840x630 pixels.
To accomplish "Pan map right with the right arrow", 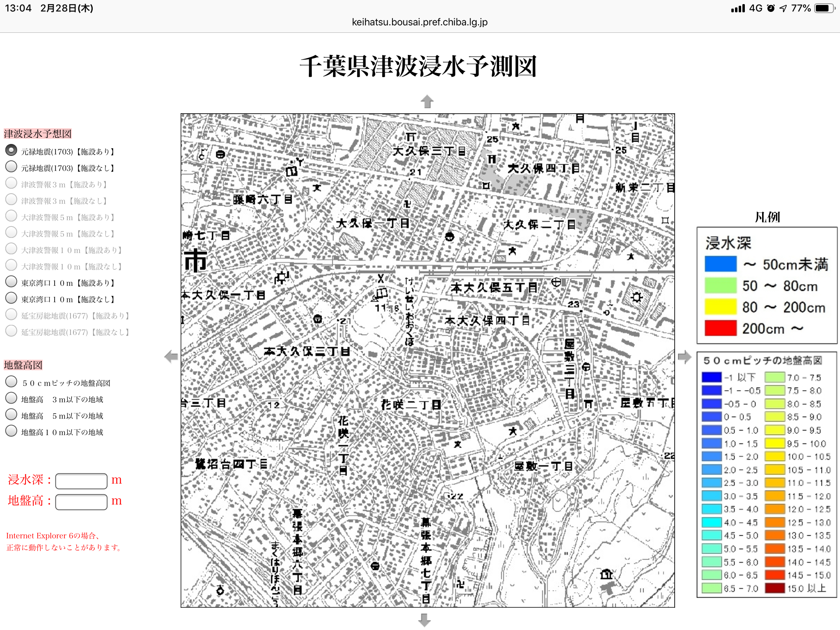I will coord(684,356).
